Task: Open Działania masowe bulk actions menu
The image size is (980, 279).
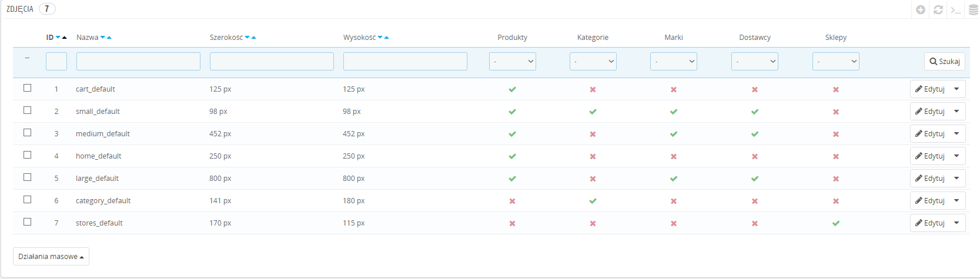Action: tap(51, 257)
